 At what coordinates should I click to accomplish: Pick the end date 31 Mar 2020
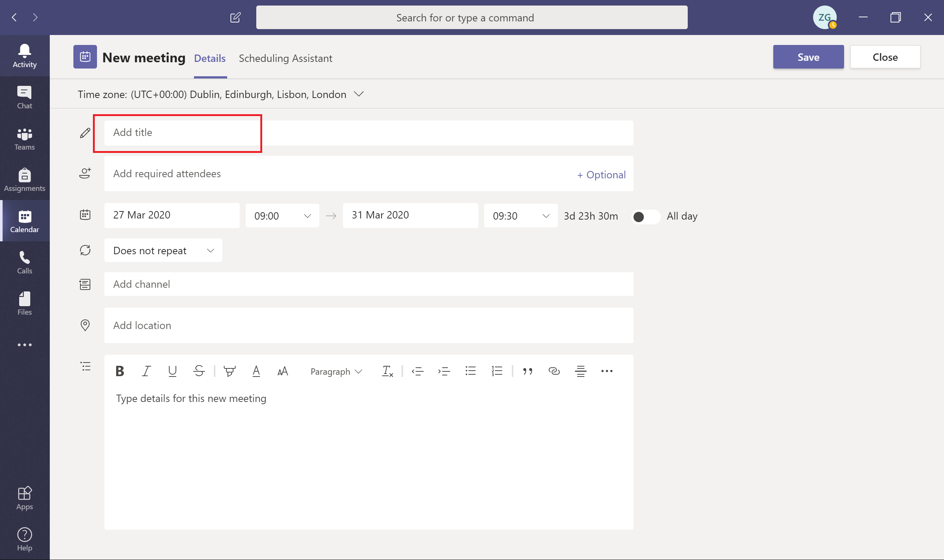click(410, 216)
